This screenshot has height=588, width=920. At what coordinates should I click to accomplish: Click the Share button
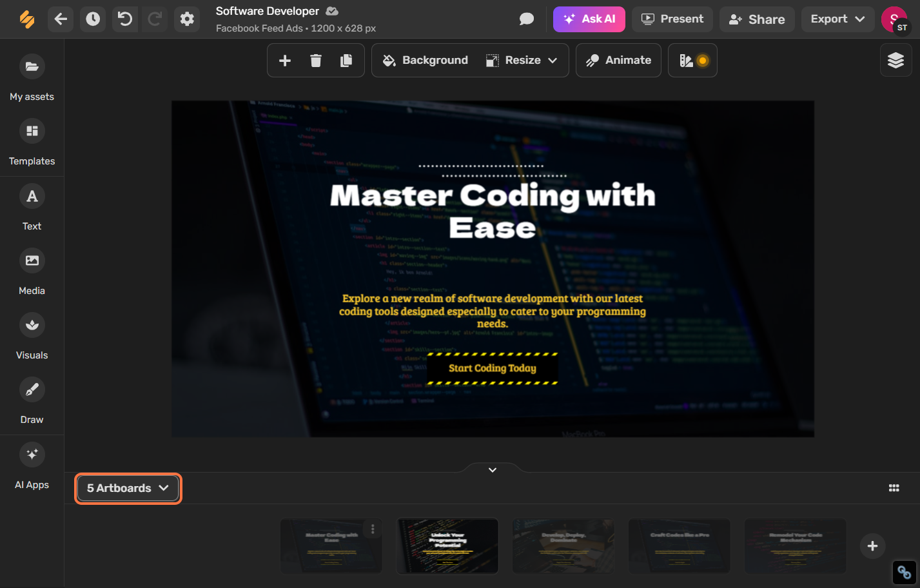click(x=757, y=19)
